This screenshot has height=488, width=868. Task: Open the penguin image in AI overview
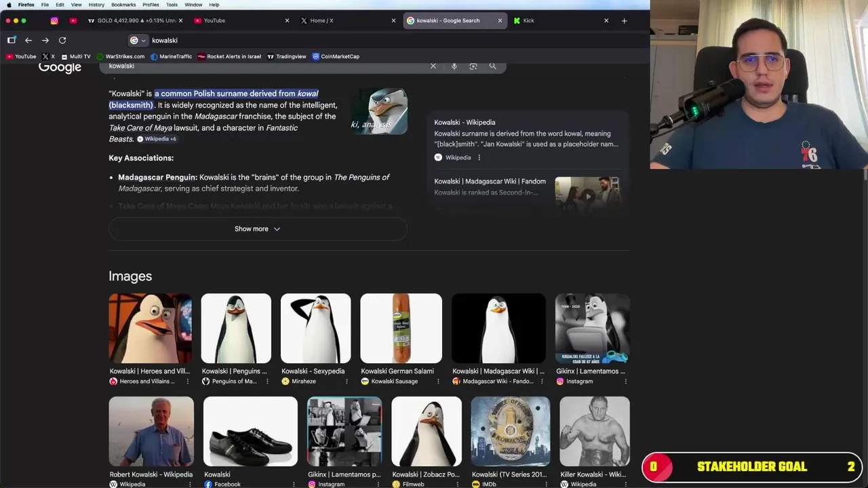(x=379, y=110)
